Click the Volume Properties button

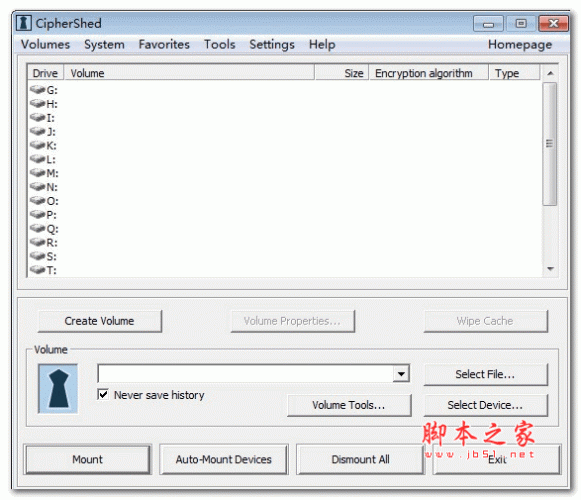(292, 321)
